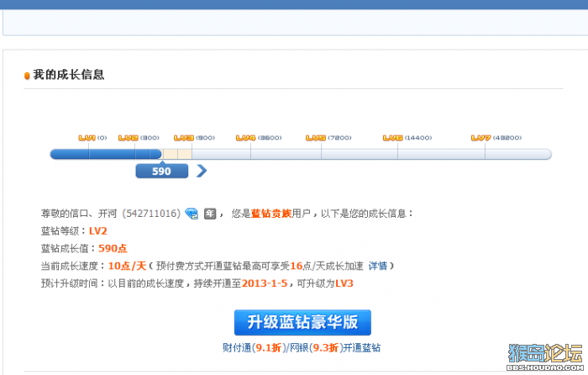Click the LV5 level marker icon
Viewport: 588px width, 375px height.
316,138
